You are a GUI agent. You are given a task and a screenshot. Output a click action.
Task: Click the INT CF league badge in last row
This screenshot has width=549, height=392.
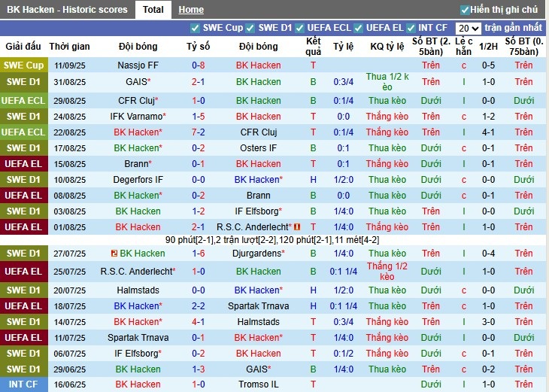coord(24,384)
